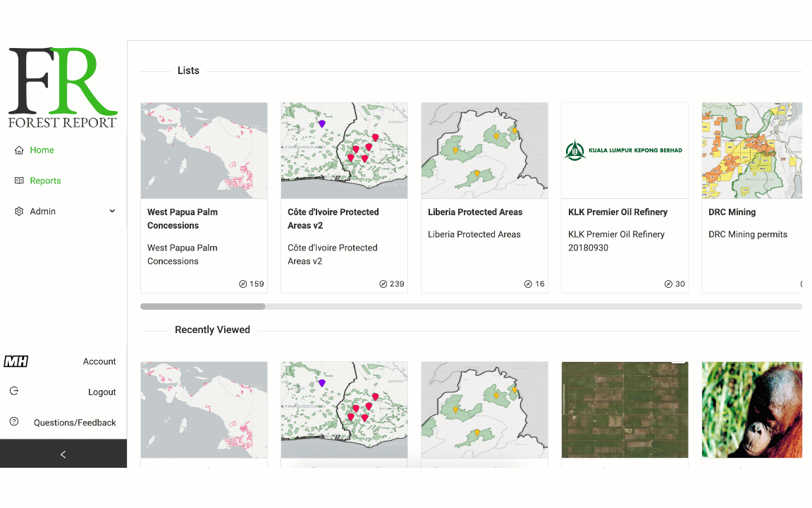Image resolution: width=812 pixels, height=508 pixels.
Task: Open Reports from the sidebar
Action: coord(46,181)
